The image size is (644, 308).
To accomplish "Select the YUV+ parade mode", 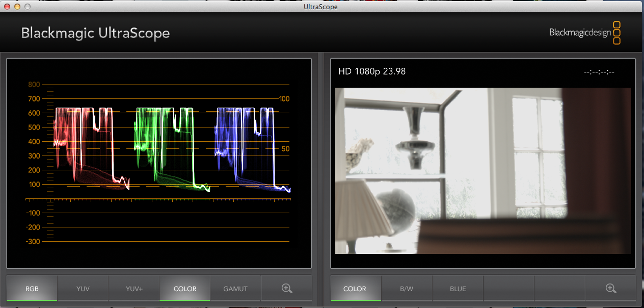I will click(134, 289).
